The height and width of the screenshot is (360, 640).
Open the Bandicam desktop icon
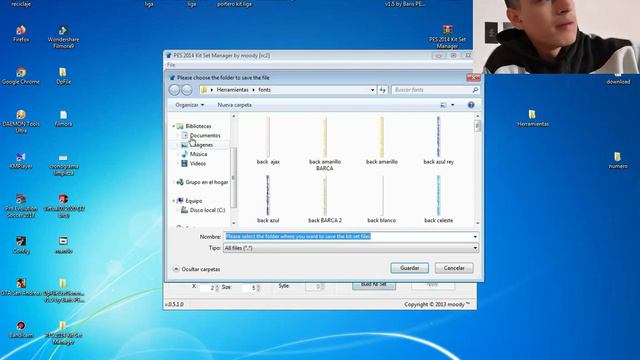tap(21, 330)
